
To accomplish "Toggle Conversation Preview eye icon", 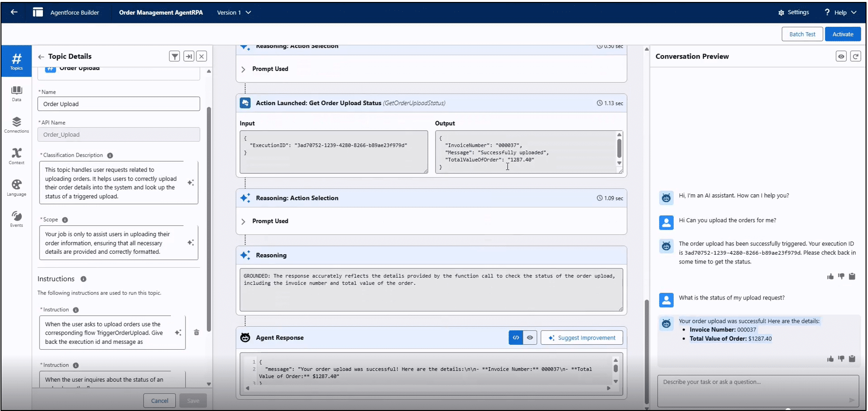I will pos(841,56).
